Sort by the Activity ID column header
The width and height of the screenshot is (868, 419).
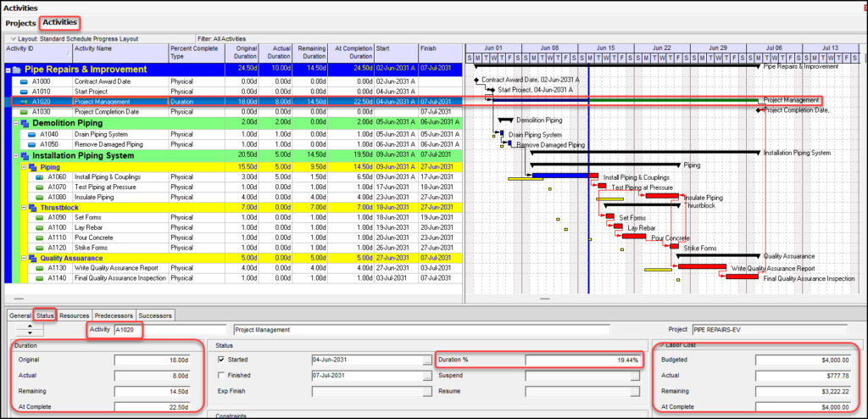tap(39, 53)
